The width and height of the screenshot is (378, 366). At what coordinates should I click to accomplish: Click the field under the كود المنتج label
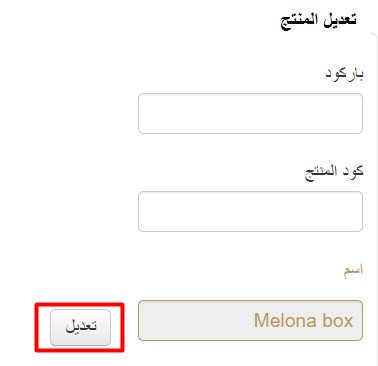point(250,211)
